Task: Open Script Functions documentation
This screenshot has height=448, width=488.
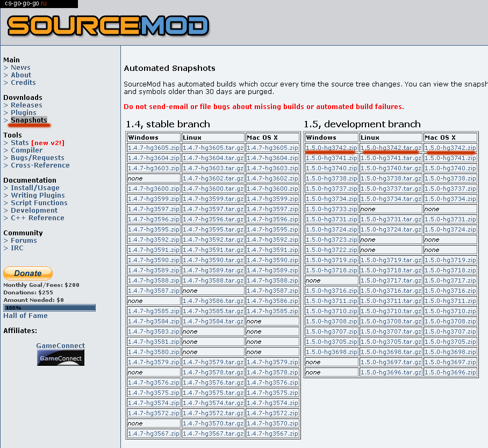Action: click(x=39, y=203)
